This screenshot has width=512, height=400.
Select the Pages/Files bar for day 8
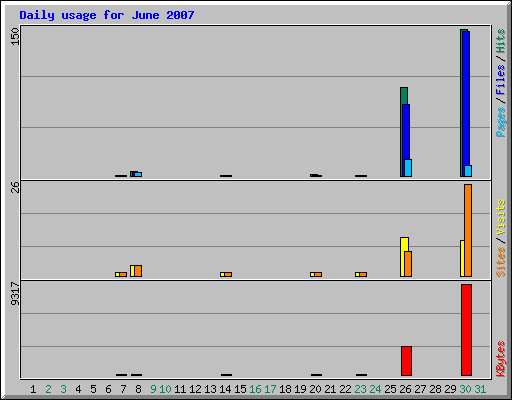click(136, 174)
